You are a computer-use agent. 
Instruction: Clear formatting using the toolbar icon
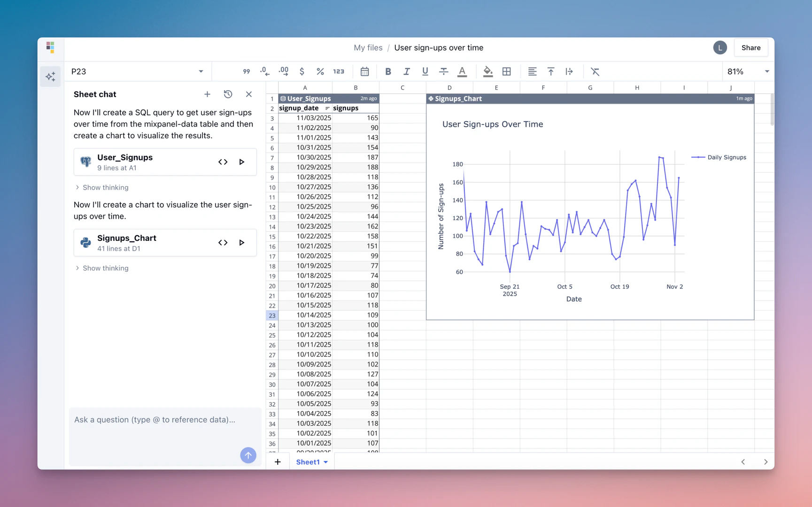[595, 71]
